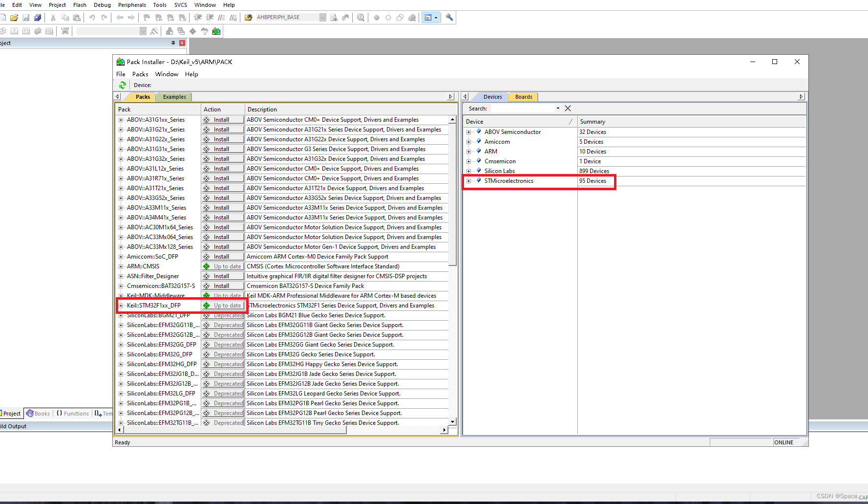The height and width of the screenshot is (504, 868).
Task: Sort by the Summary column header
Action: 691,122
